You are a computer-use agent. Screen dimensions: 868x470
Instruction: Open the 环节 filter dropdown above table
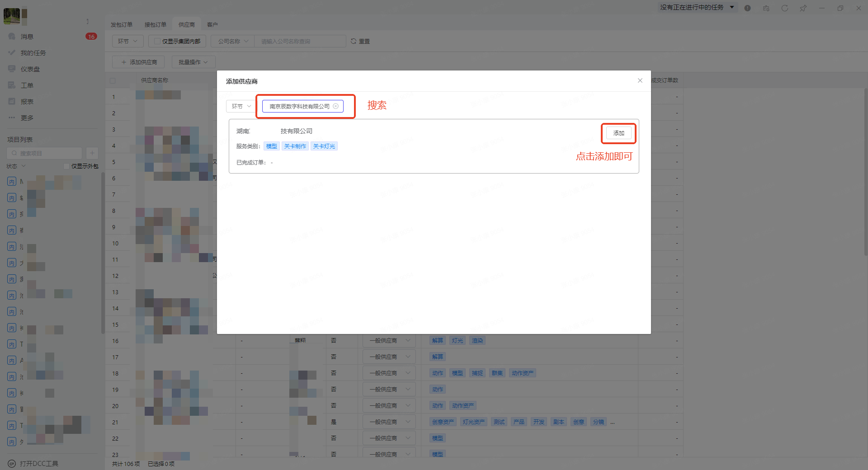[128, 42]
